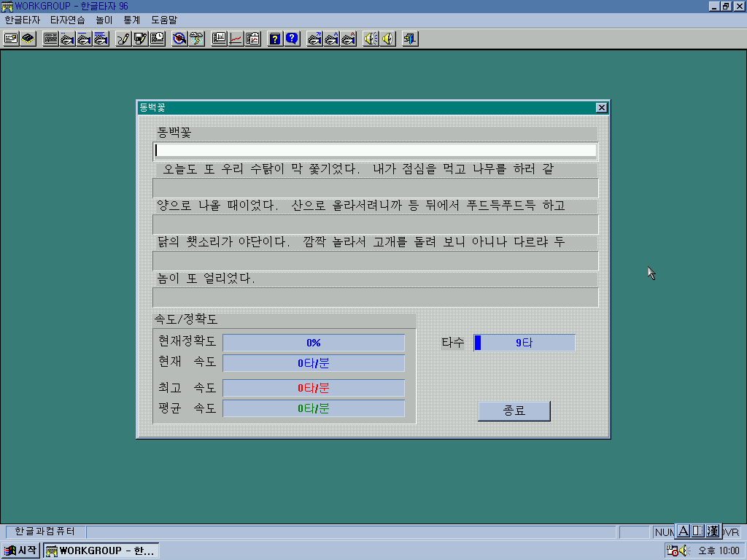Click the exit door toolbar icon
Viewport: 747px width, 560px height.
pyautogui.click(x=410, y=39)
